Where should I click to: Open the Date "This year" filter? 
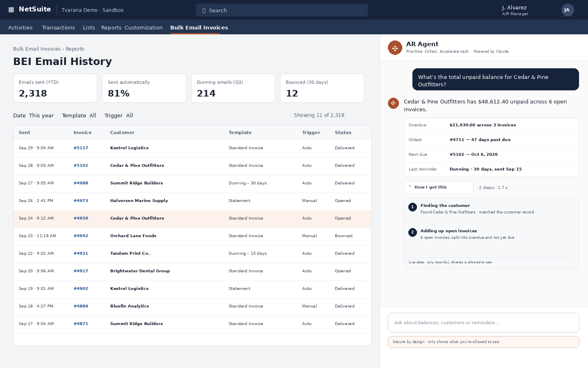click(x=33, y=116)
